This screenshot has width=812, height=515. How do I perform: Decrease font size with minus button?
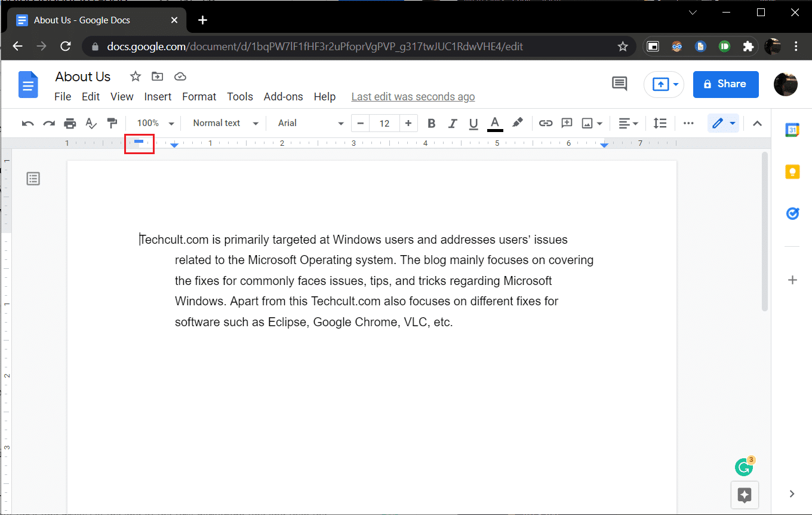[361, 123]
